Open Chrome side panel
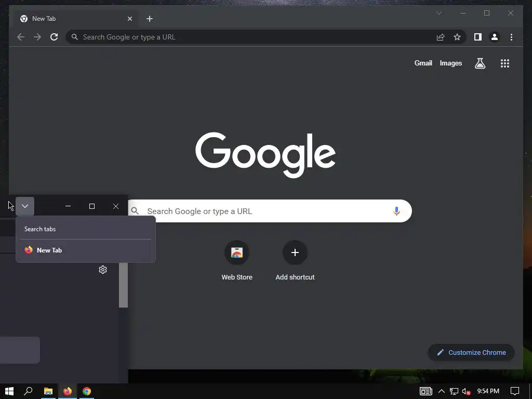The height and width of the screenshot is (399, 532). click(x=478, y=37)
